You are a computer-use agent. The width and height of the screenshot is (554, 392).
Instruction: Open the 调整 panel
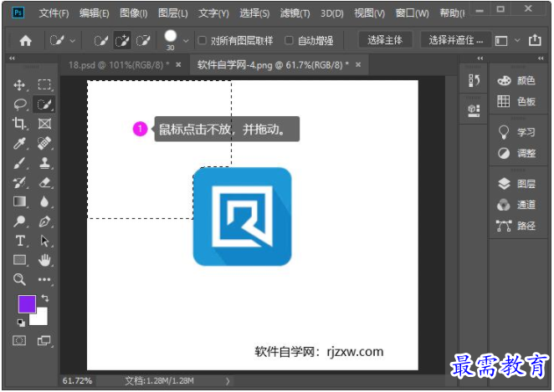point(516,153)
